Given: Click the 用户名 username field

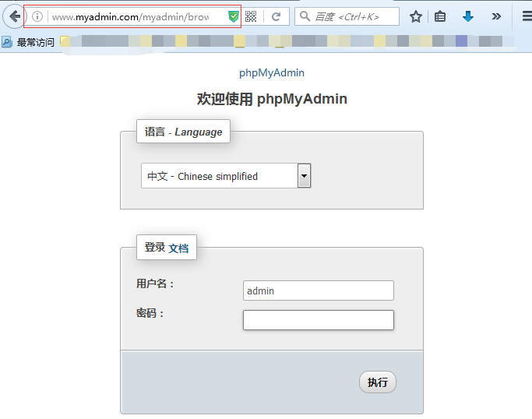Looking at the screenshot, I should tap(319, 290).
